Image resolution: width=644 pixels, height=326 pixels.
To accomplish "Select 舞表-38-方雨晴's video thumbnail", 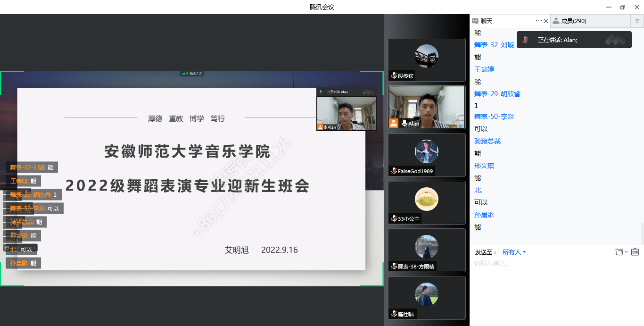I will pos(426,249).
